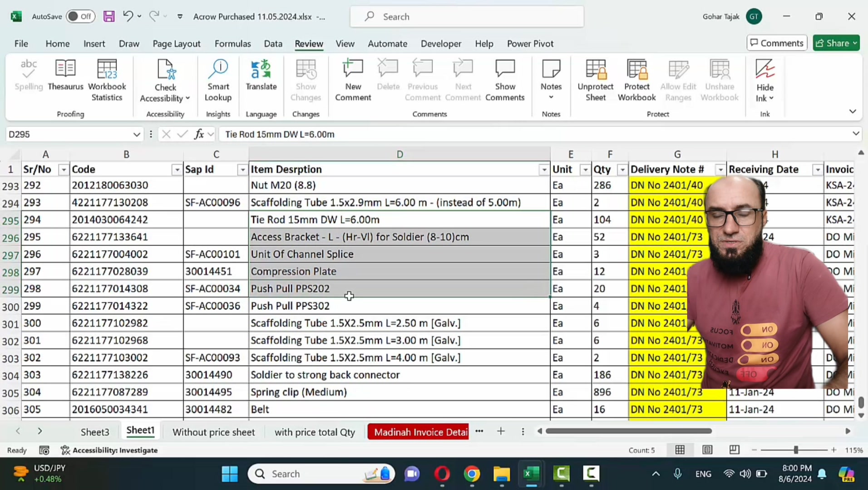Switch to the Data tab
The image size is (868, 490).
click(273, 44)
